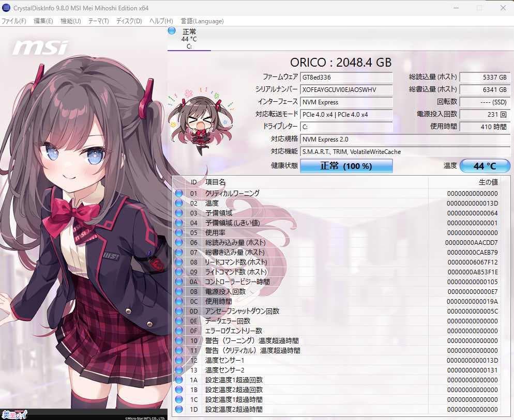514x420 pixels.
Task: Click status orb for 0D アンセーフシャットダウン回数
Action: pyautogui.click(x=179, y=311)
